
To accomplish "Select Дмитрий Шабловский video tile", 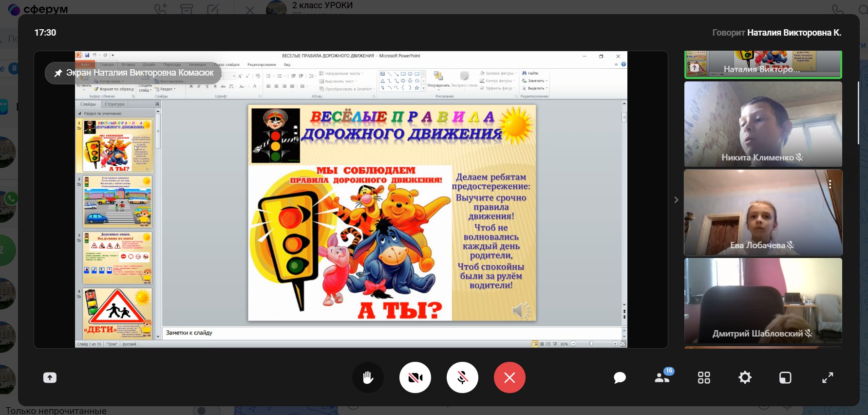I will (763, 300).
